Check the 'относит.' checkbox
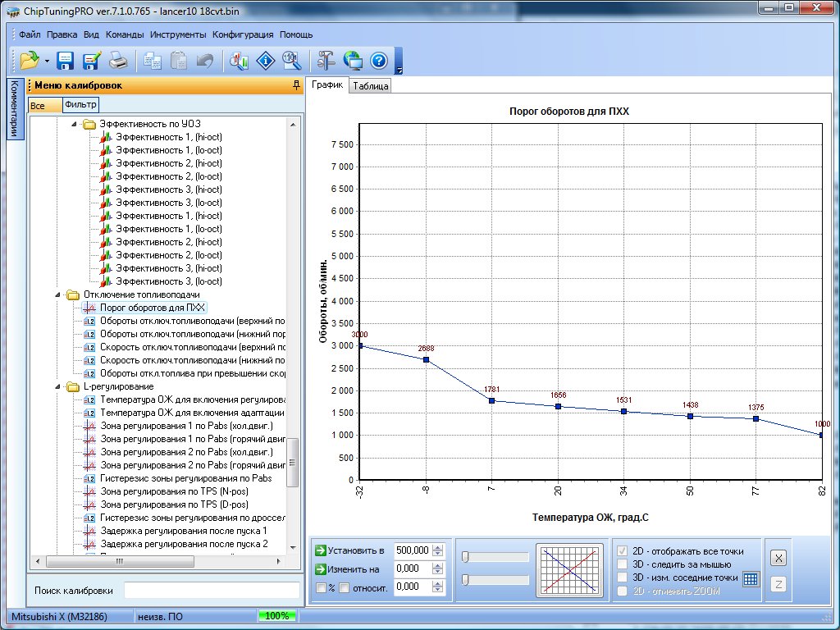The width and height of the screenshot is (840, 630). pos(345,587)
